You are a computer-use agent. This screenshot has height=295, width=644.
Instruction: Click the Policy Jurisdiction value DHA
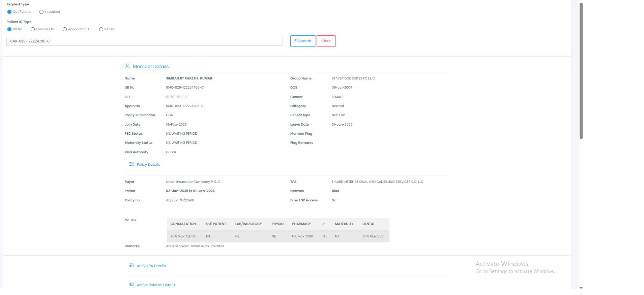pos(169,115)
